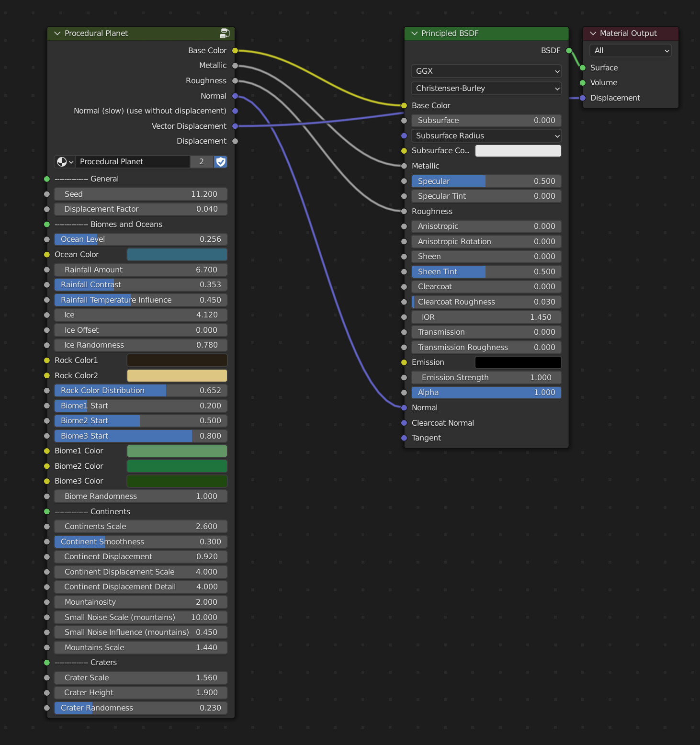The width and height of the screenshot is (700, 745).
Task: Click the Alpha slider in Principled BSDF
Action: (x=486, y=392)
